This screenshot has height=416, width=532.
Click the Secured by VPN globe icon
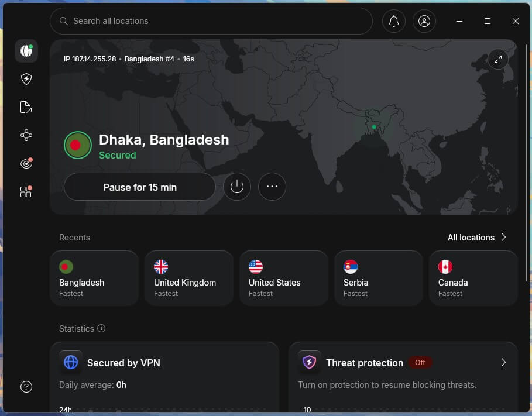coord(71,362)
